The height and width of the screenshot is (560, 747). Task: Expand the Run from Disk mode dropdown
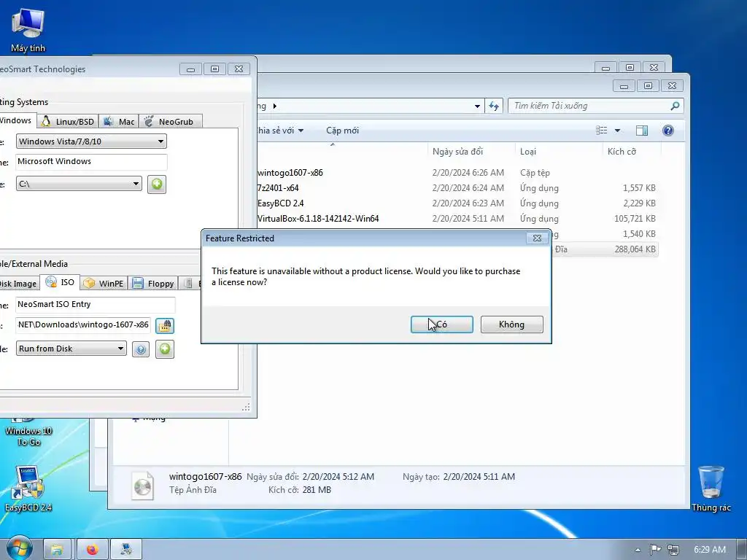coord(71,349)
